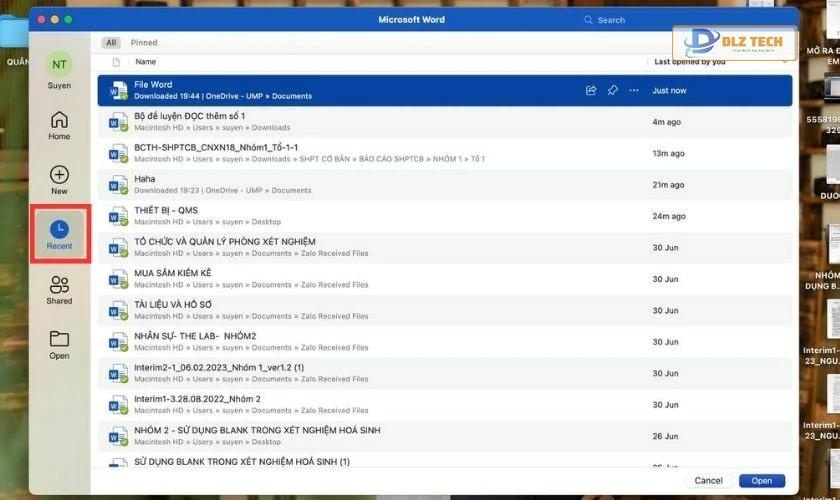
Task: Click the Open button
Action: (x=762, y=481)
